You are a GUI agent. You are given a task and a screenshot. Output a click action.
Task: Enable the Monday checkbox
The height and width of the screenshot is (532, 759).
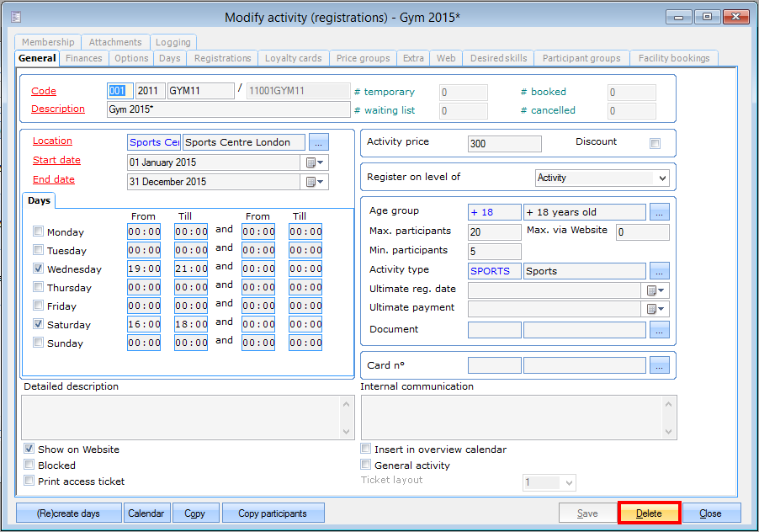coord(39,231)
